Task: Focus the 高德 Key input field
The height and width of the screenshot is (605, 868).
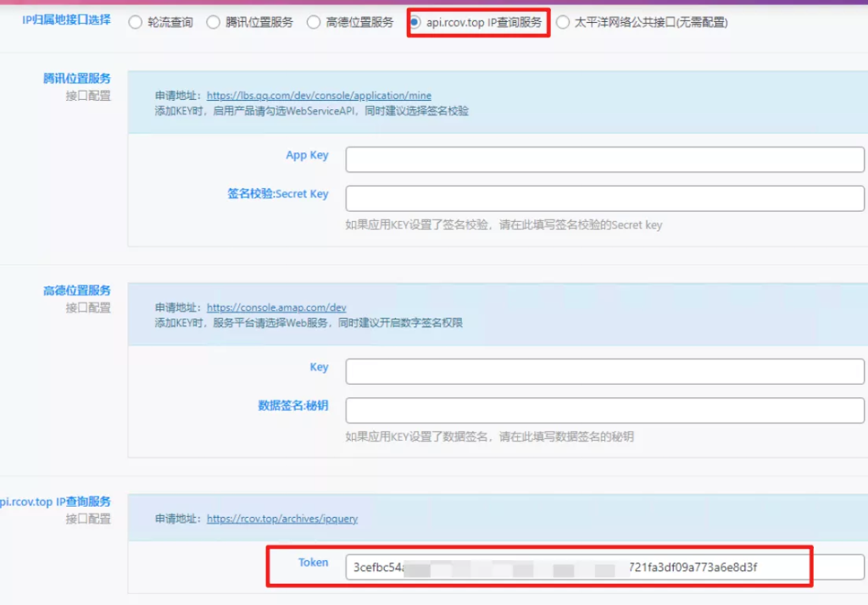Action: [604, 371]
